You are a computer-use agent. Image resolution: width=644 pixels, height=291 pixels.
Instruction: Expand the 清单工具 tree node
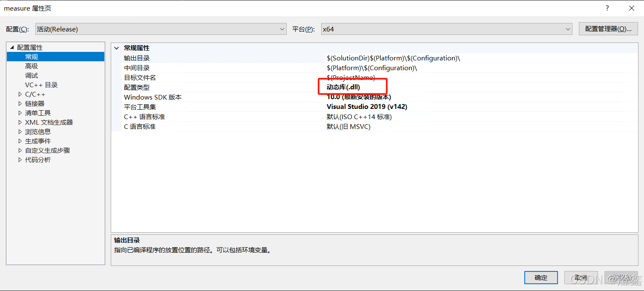[x=20, y=113]
